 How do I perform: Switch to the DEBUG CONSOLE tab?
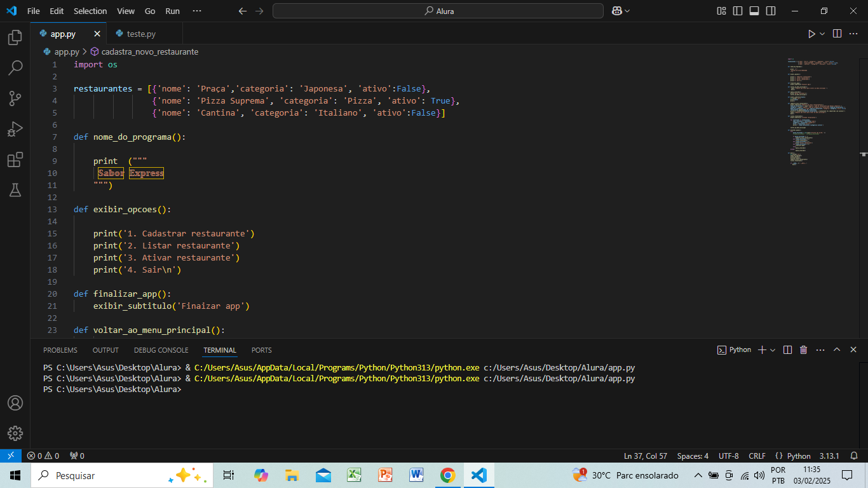(161, 350)
